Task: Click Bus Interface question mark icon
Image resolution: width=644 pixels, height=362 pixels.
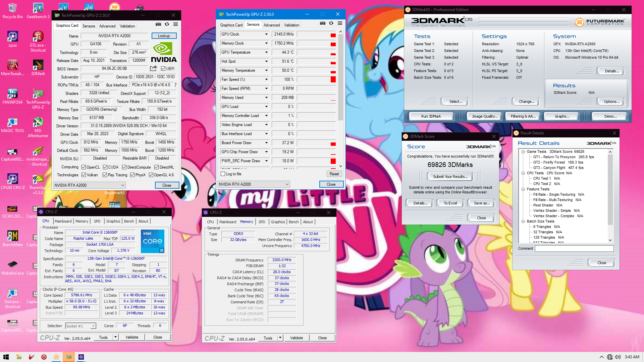Action: pos(175,85)
